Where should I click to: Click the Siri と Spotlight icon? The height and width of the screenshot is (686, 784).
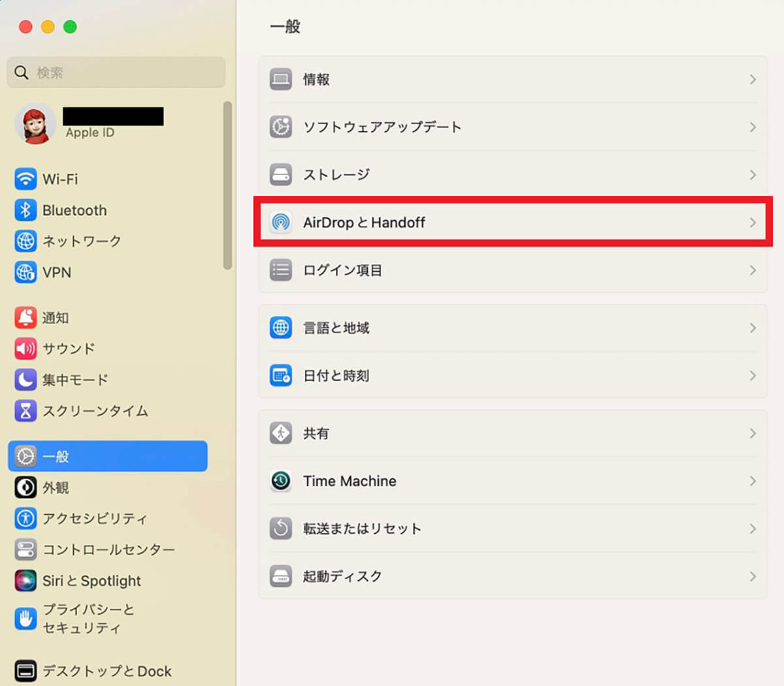25,581
